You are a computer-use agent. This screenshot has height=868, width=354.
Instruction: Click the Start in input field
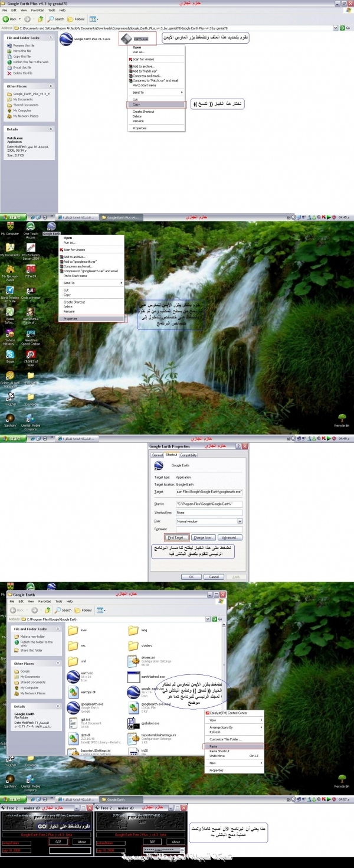209,504
